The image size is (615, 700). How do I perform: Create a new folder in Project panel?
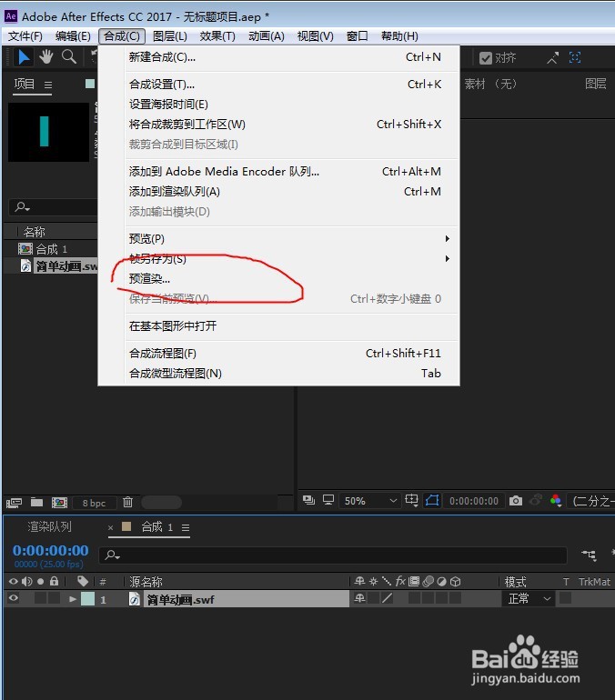36,503
